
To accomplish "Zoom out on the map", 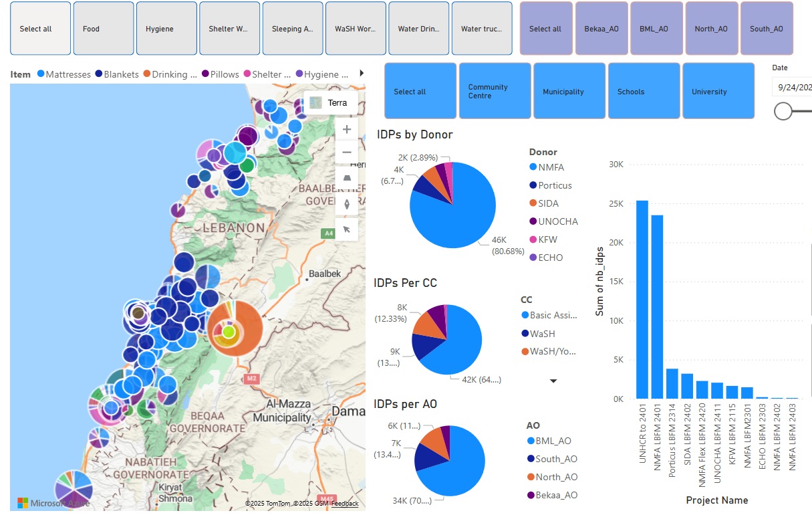I will (346, 152).
